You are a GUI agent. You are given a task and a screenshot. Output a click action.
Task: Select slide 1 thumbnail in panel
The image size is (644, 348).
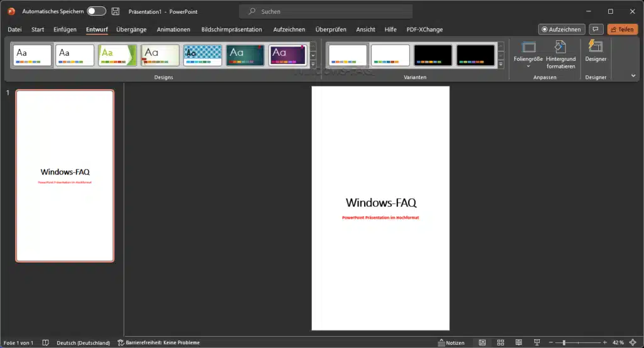pos(65,176)
